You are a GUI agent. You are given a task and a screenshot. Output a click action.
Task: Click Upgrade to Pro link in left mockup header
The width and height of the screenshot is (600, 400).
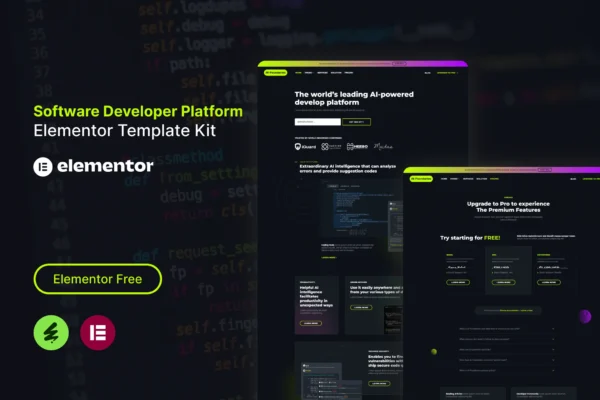[447, 73]
